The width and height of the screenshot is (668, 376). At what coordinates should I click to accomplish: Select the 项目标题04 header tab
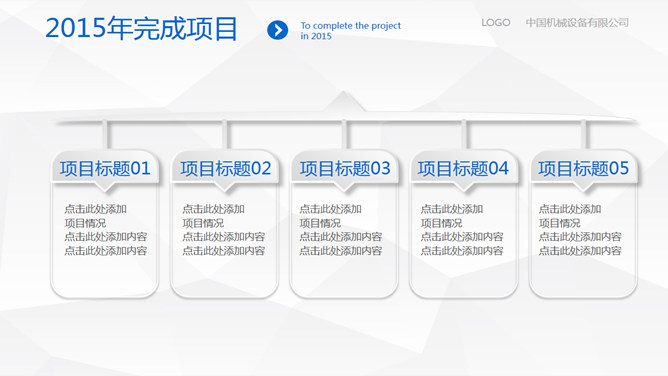464,169
